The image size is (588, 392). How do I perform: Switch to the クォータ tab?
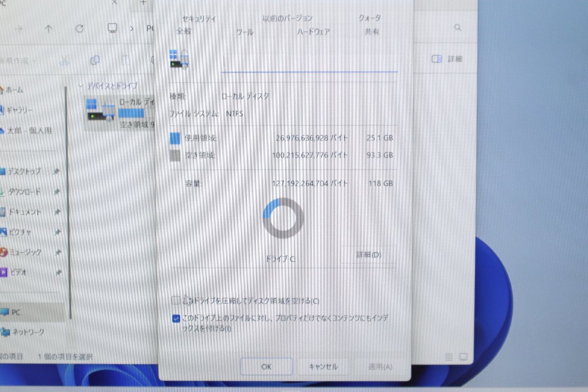[x=369, y=18]
